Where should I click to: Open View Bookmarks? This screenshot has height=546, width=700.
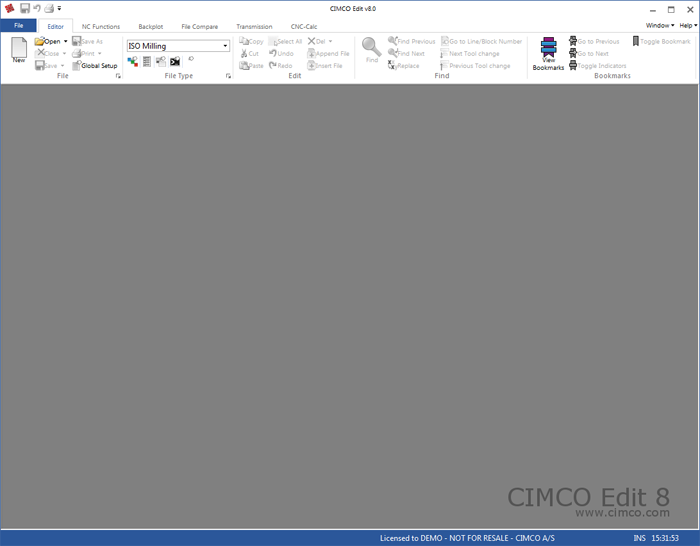(548, 54)
